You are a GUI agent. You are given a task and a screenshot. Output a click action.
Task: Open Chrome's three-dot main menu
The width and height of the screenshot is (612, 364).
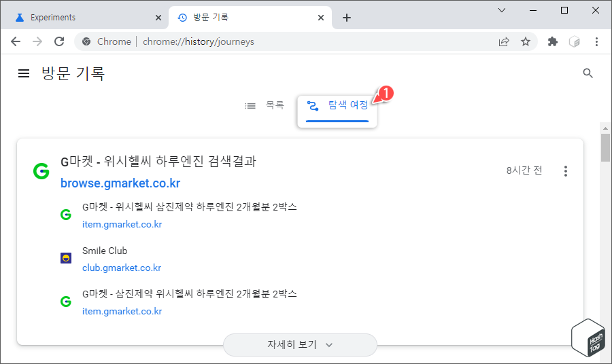click(x=596, y=41)
